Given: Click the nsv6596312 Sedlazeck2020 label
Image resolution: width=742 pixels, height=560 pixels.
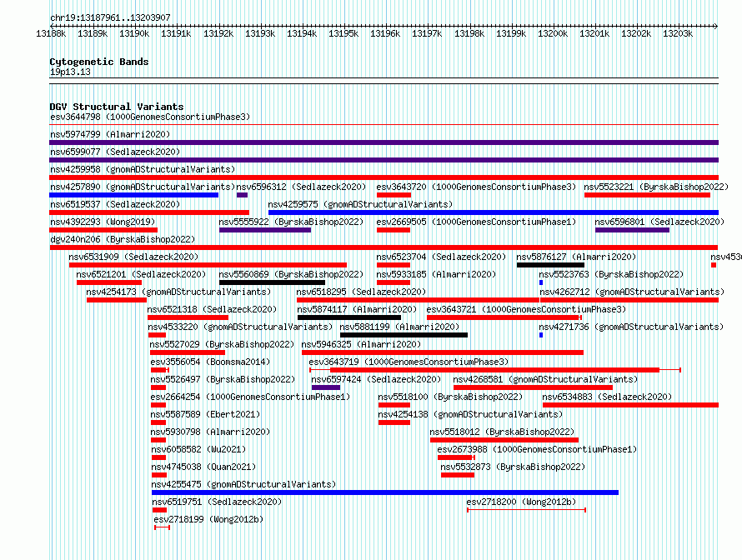Looking at the screenshot, I should [301, 187].
